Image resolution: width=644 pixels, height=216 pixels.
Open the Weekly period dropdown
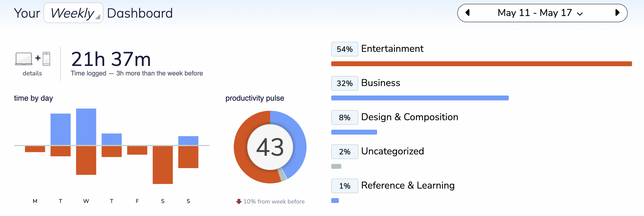pos(73,13)
